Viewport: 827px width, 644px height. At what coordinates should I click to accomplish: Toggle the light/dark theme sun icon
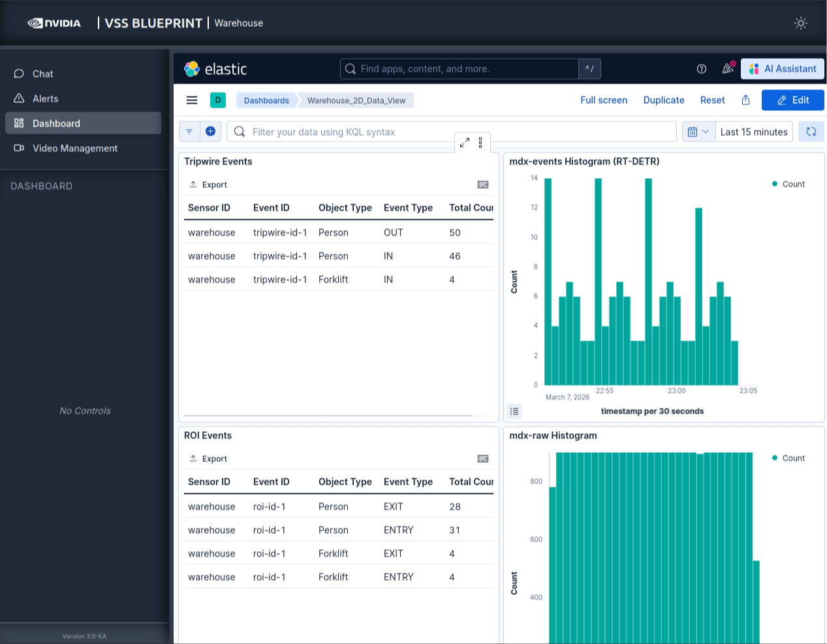[x=800, y=23]
